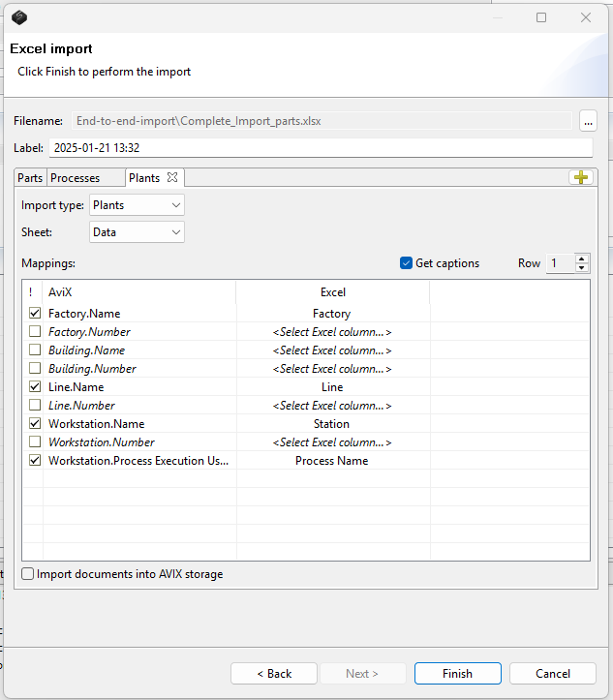
Task: Maximize the Excel import window
Action: click(541, 17)
